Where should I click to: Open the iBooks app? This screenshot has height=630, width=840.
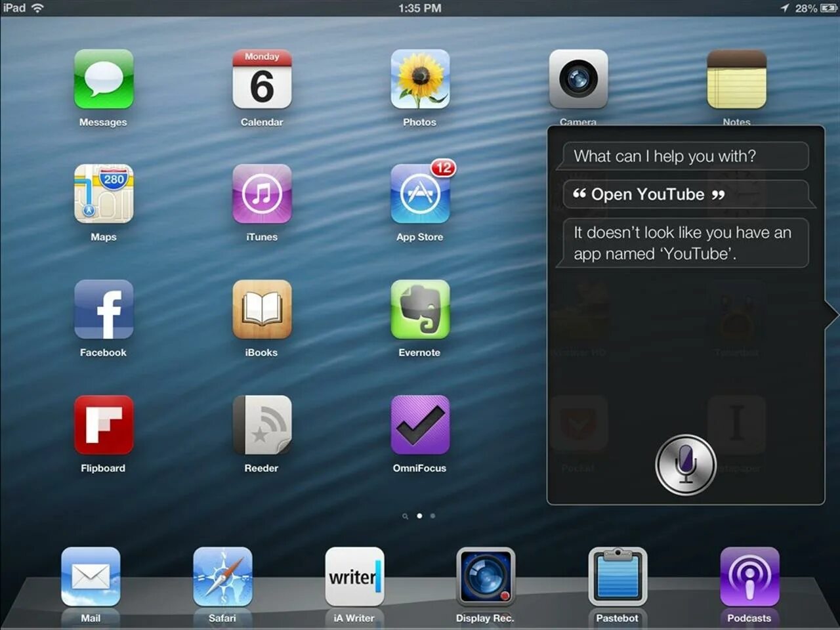(262, 310)
